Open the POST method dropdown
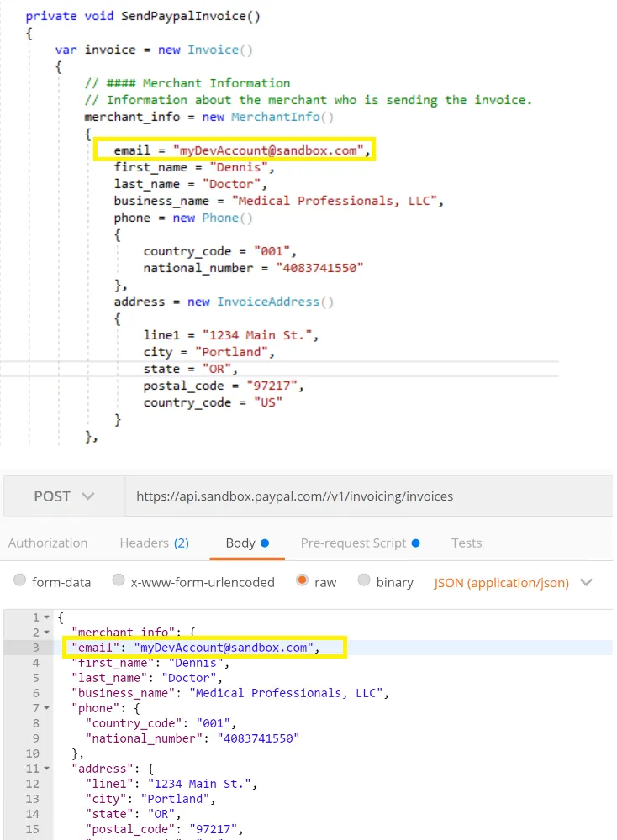Image resolution: width=617 pixels, height=840 pixels. (65, 496)
